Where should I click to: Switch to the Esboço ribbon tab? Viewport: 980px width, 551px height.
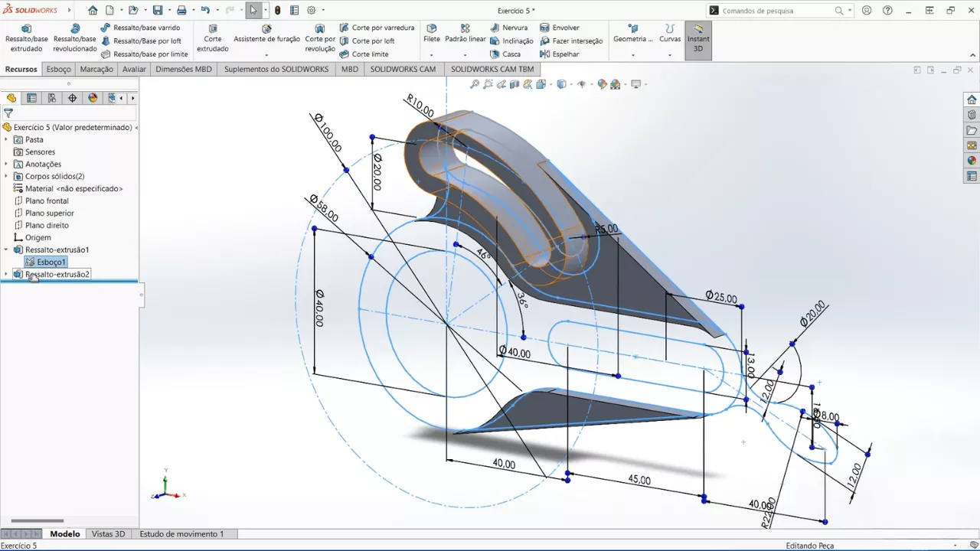58,69
